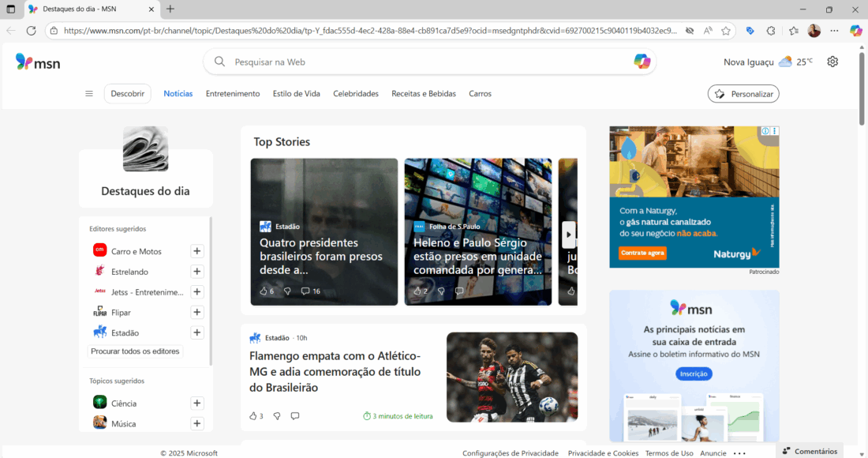
Task: Click the Copilot icon in the search bar
Action: 642,61
